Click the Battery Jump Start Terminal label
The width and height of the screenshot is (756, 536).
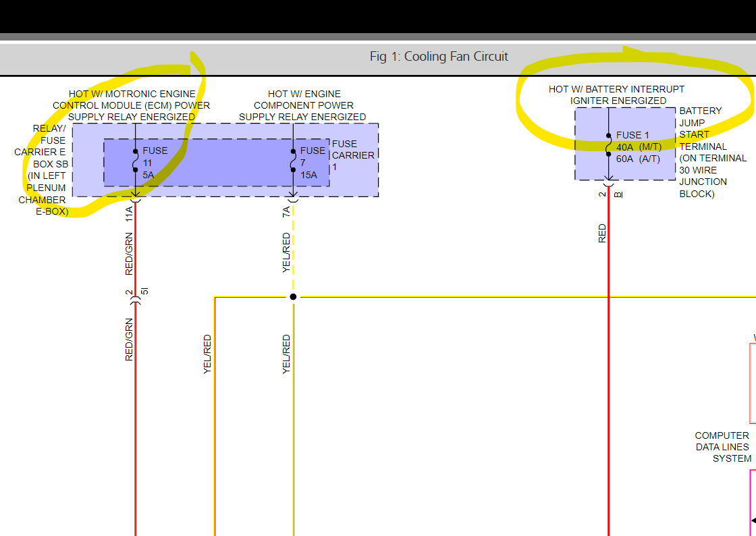tap(713, 153)
